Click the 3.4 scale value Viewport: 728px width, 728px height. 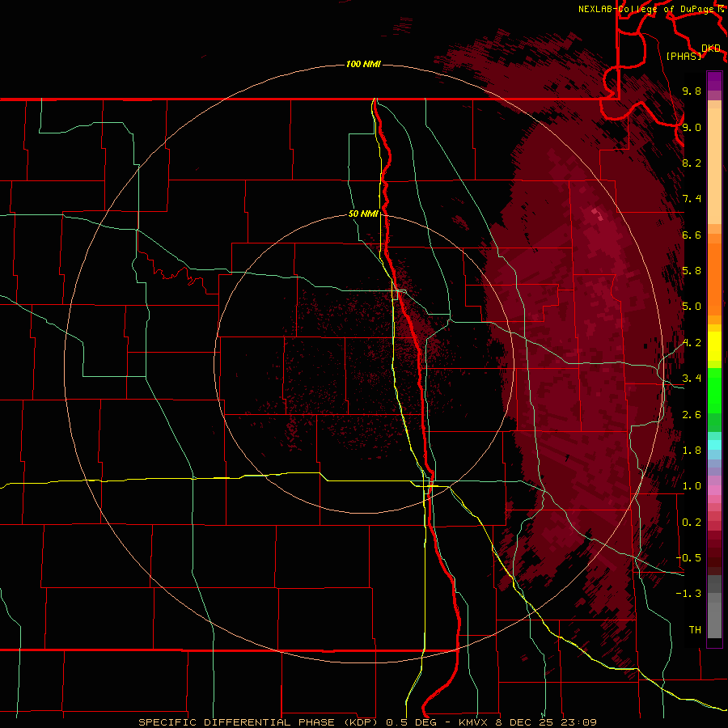[x=692, y=379]
